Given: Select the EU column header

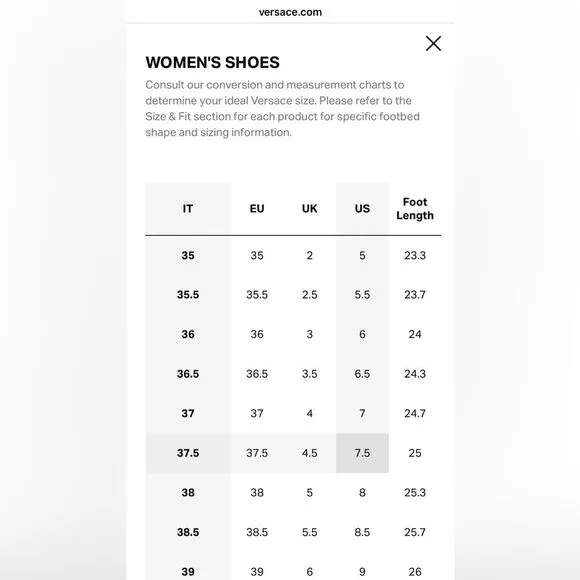Looking at the screenshot, I should [257, 209].
